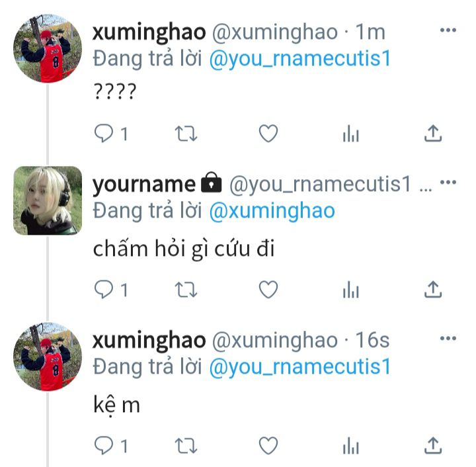View analytics of the 'kệ m' tweet
Image resolution: width=476 pixels, height=467 pixels.
(351, 445)
